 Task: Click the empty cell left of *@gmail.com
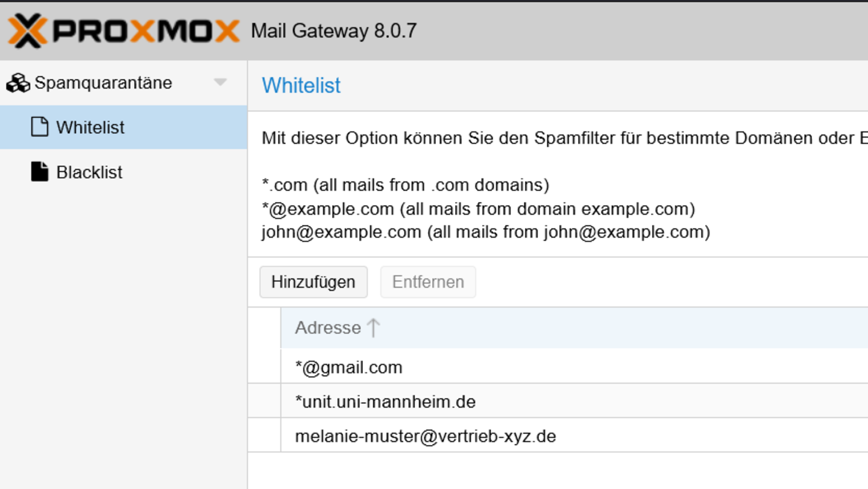tap(265, 367)
